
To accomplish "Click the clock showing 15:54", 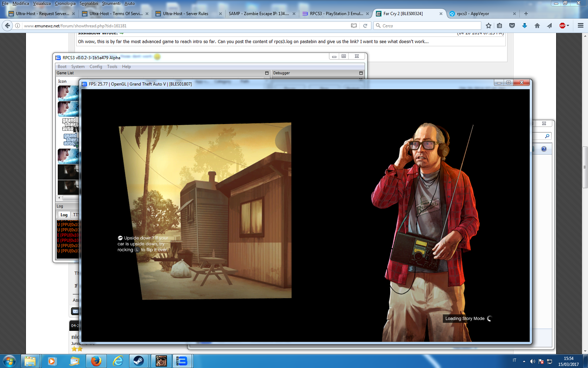I will tap(568, 359).
